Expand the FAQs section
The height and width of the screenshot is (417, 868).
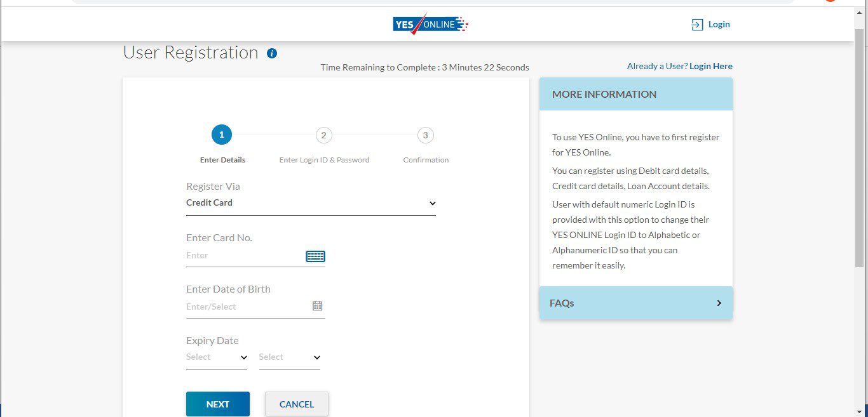point(635,303)
